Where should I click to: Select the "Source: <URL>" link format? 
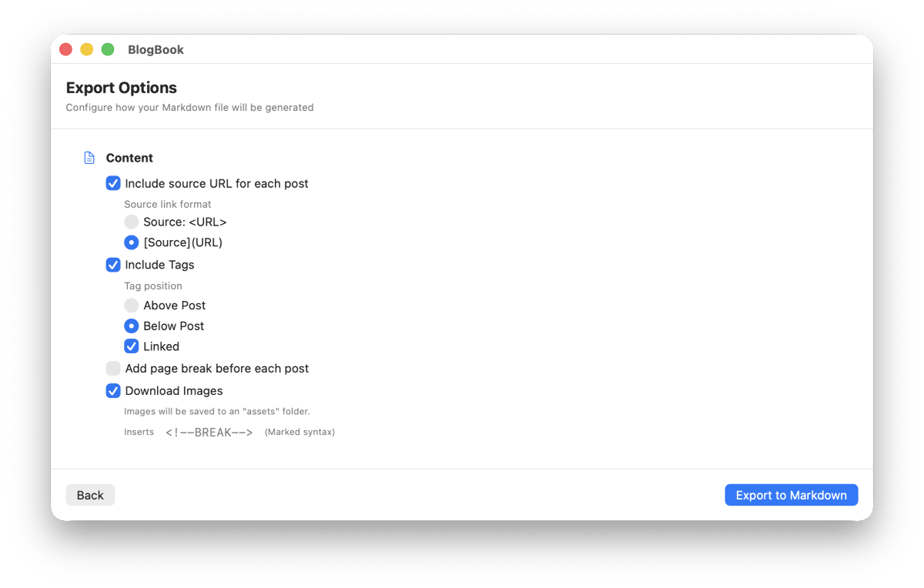click(x=132, y=222)
